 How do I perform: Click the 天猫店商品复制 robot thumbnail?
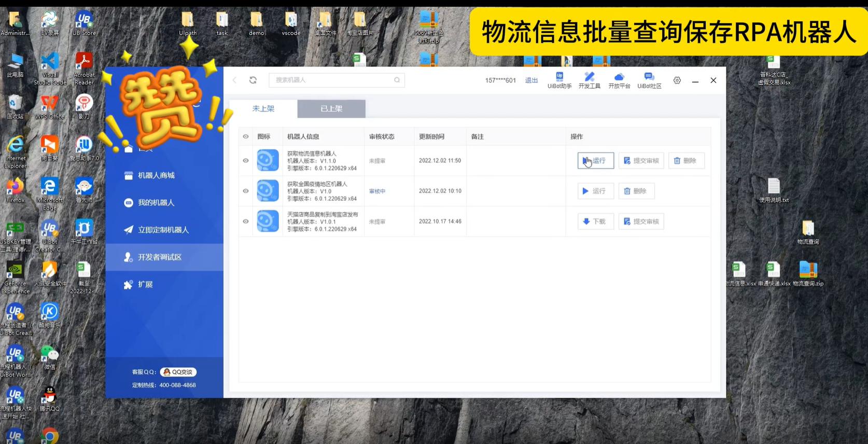(x=268, y=221)
